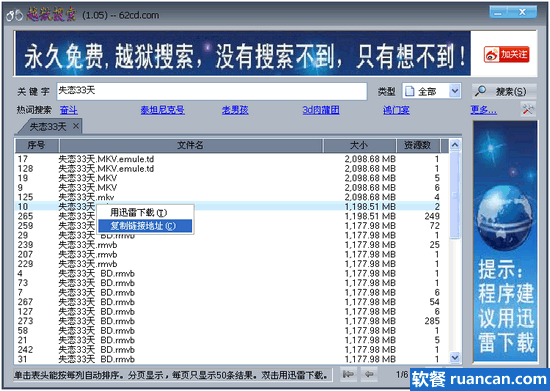Viewport: 550px width, 391px height.
Task: Select row 9 失恋33天.MKV
Action: [x=232, y=188]
